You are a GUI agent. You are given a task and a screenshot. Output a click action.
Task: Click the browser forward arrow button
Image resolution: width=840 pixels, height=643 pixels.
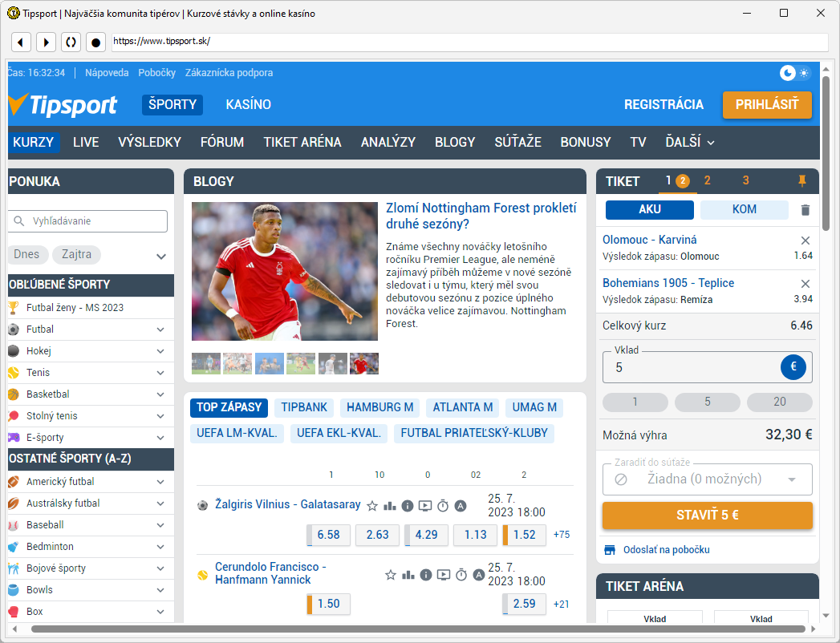[46, 42]
